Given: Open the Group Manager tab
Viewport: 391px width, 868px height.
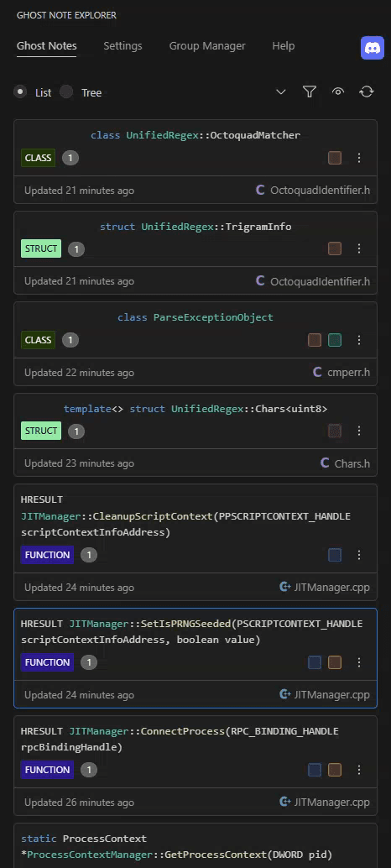Looking at the screenshot, I should [x=207, y=46].
